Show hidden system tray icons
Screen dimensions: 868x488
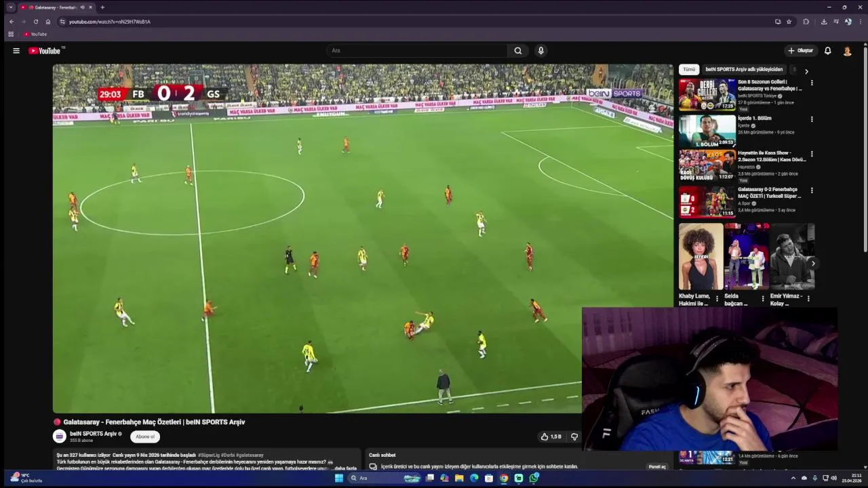(793, 478)
